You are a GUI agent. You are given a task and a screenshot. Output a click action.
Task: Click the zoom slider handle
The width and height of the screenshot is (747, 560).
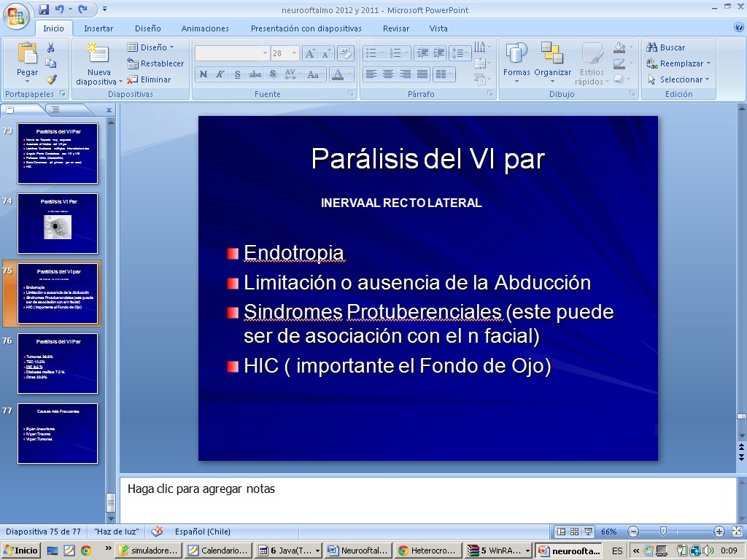tap(663, 532)
